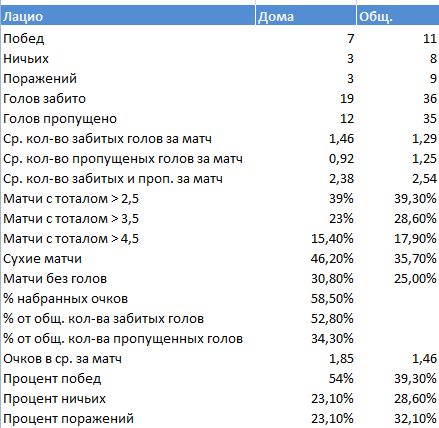Viewport: 439px width, 428px height.
Task: Click the Поражений row label
Action: (x=40, y=79)
